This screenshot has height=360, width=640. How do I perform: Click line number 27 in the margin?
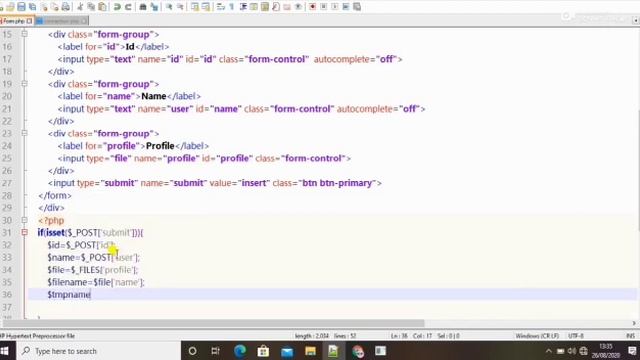[7, 183]
